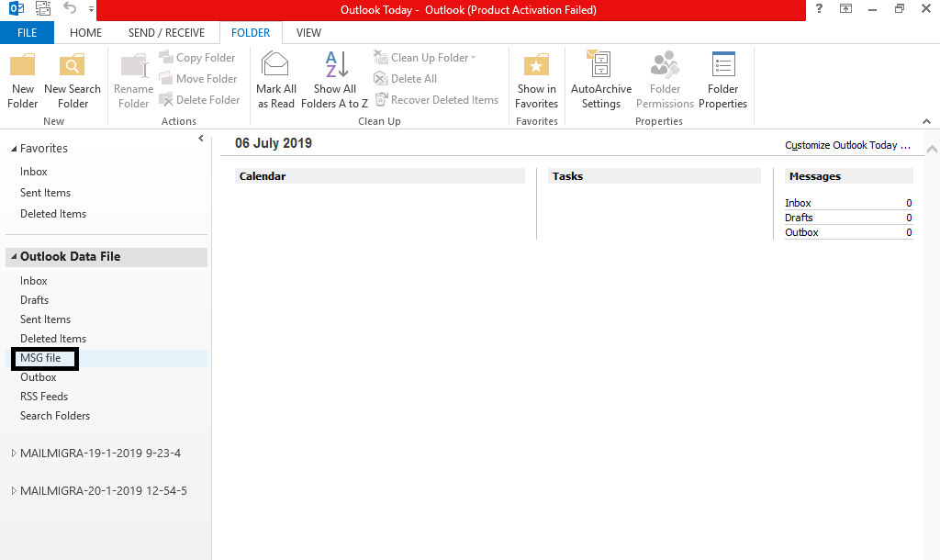Click Delete Folder in Actions group

tap(199, 99)
